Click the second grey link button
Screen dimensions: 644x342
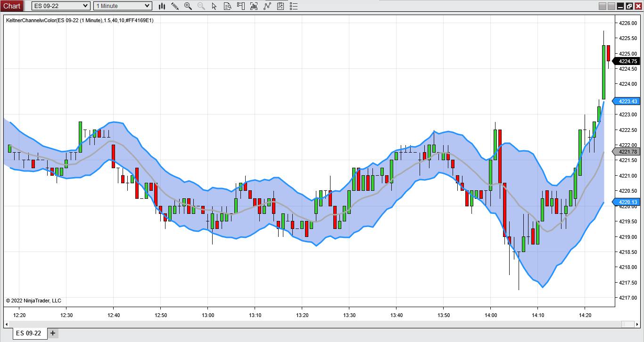(x=611, y=6)
